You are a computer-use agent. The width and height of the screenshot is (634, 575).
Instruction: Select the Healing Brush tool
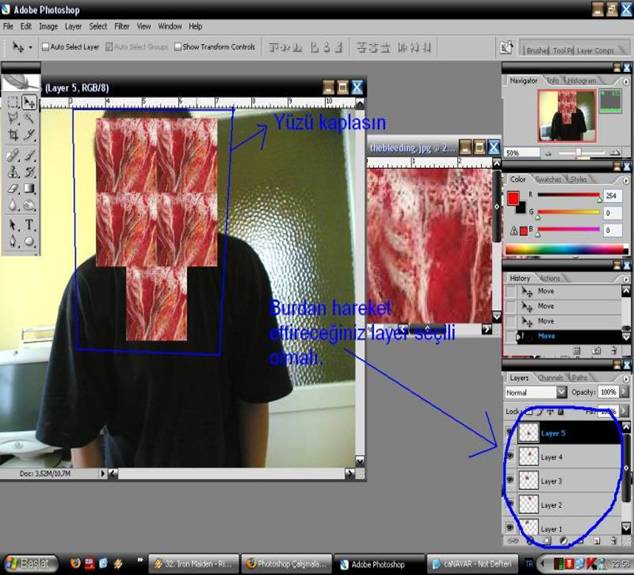(x=13, y=156)
